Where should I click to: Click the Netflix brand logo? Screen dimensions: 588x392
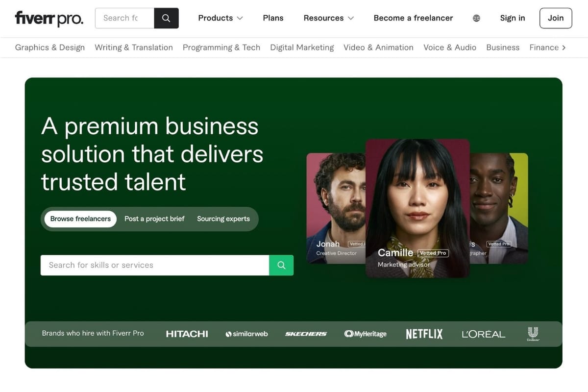424,334
